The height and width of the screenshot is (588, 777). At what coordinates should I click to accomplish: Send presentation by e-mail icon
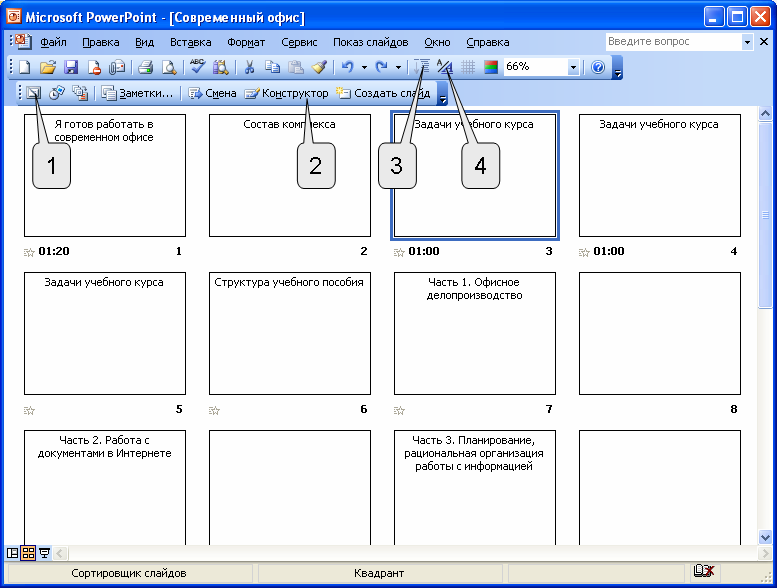point(117,66)
